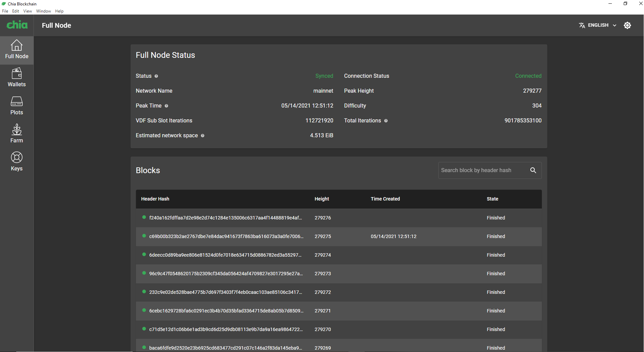This screenshot has height=352, width=644.
Task: Click help icon next to Status
Action: [x=156, y=76]
